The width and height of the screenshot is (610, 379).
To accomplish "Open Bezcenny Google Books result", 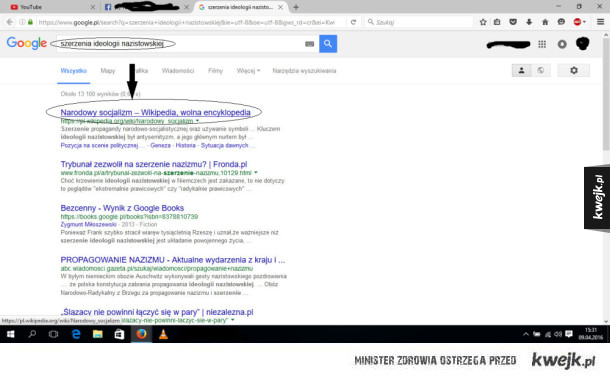I will [x=122, y=208].
